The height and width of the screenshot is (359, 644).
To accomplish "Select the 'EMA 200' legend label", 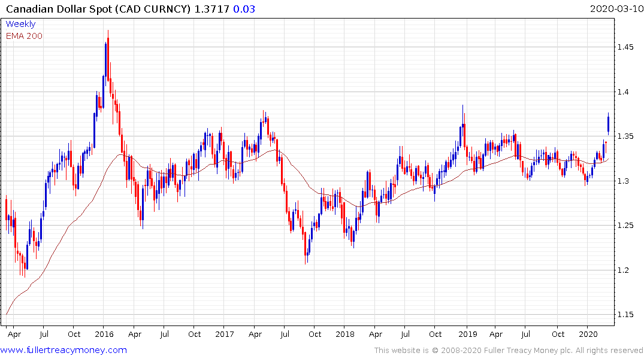I will 24,36.
